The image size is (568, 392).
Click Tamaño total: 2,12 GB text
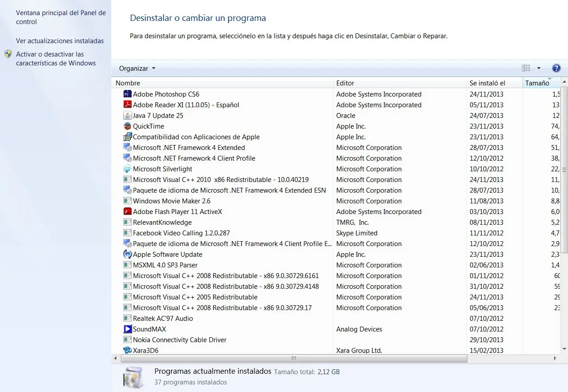click(306, 372)
